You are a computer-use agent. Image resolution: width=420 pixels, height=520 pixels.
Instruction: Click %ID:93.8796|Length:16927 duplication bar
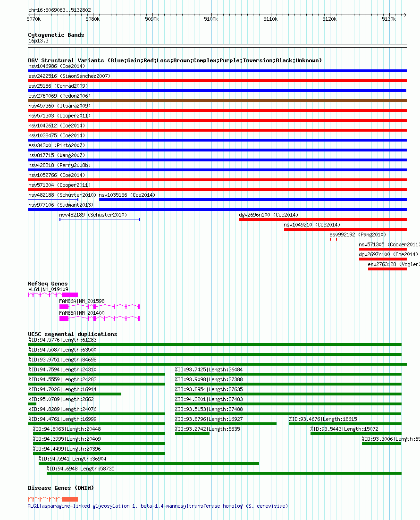tap(226, 424)
